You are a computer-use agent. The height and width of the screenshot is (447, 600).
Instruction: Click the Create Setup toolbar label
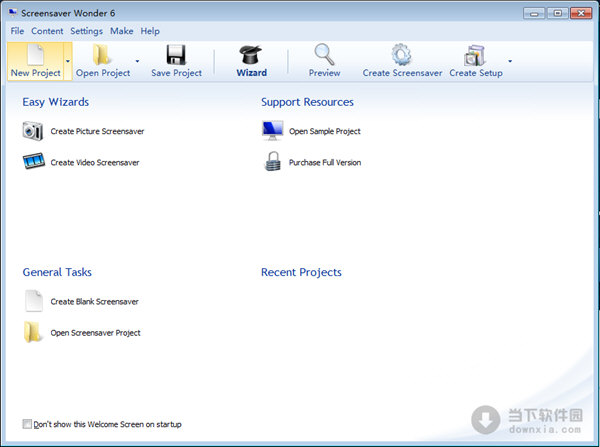(476, 73)
